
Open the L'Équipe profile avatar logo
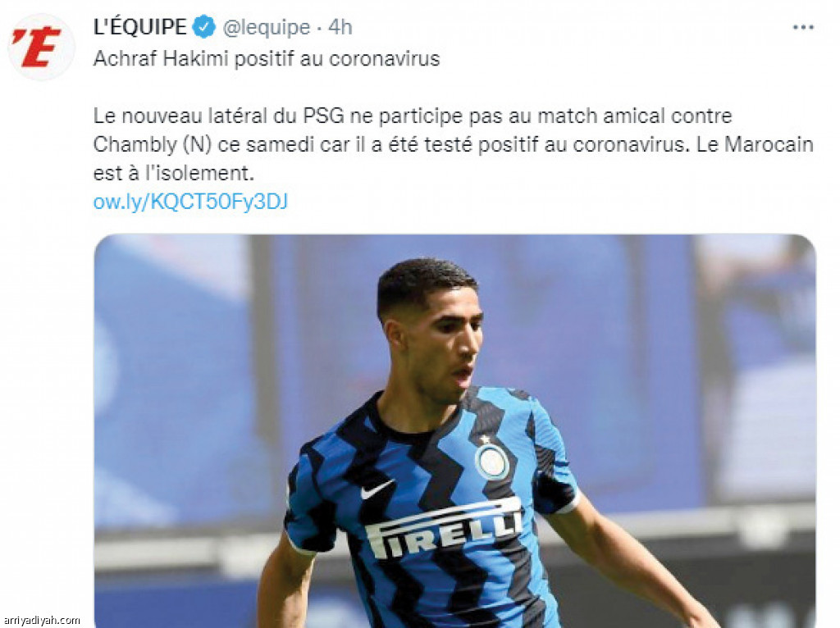pos(41,47)
